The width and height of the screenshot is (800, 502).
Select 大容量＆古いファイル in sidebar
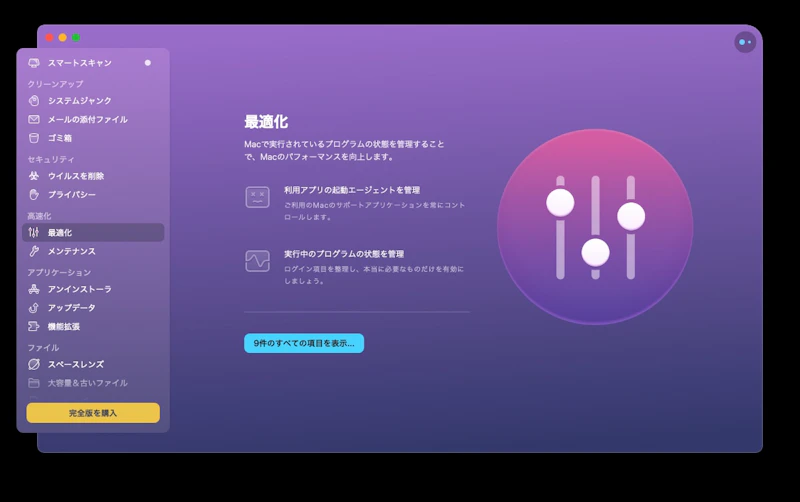(93, 383)
